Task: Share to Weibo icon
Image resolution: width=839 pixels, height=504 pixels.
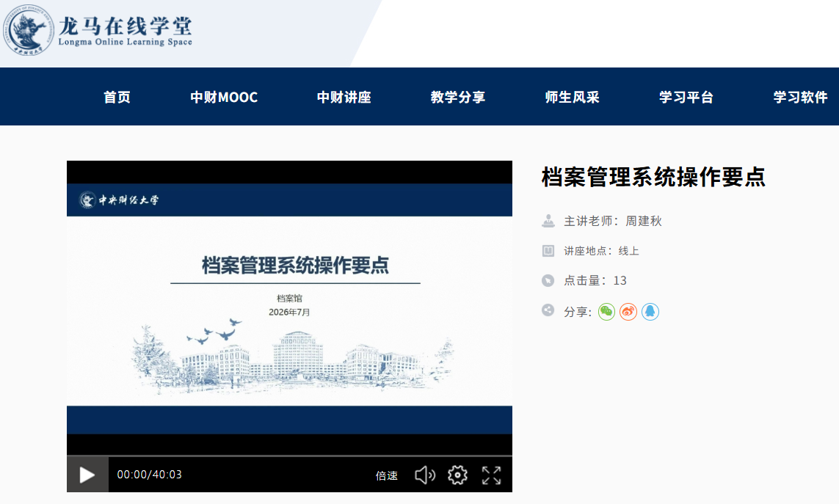Action: [628, 311]
